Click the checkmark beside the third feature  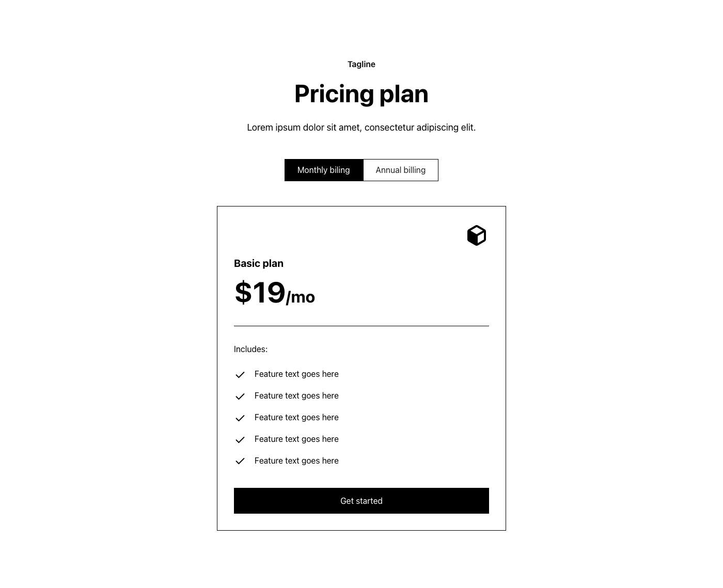pyautogui.click(x=240, y=418)
